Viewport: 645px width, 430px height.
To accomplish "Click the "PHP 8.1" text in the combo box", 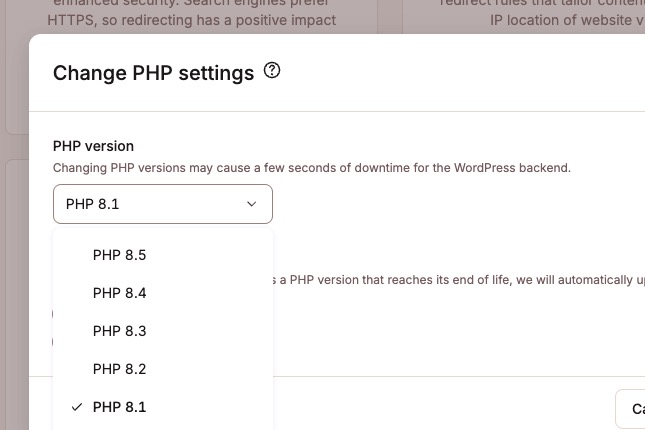I will tap(93, 204).
